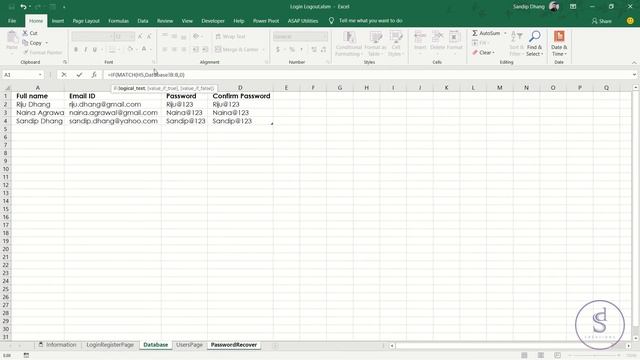
Task: Open Font settings dialog launcher
Action: 153,62
